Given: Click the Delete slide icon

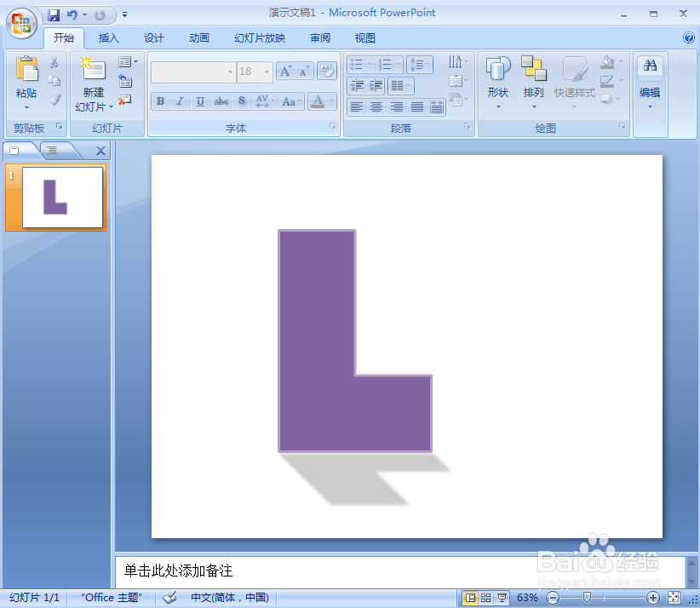Looking at the screenshot, I should point(125,100).
